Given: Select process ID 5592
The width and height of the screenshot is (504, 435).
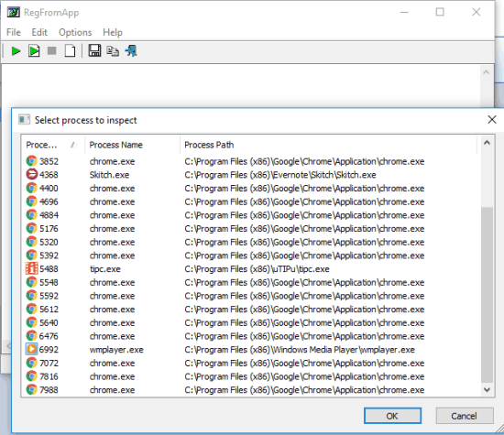Looking at the screenshot, I should [49, 296].
